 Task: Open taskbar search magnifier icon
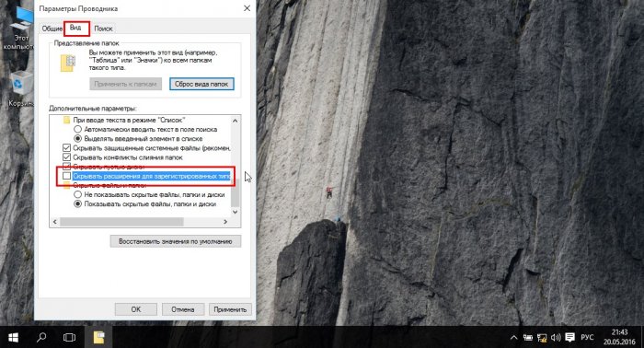(x=41, y=337)
